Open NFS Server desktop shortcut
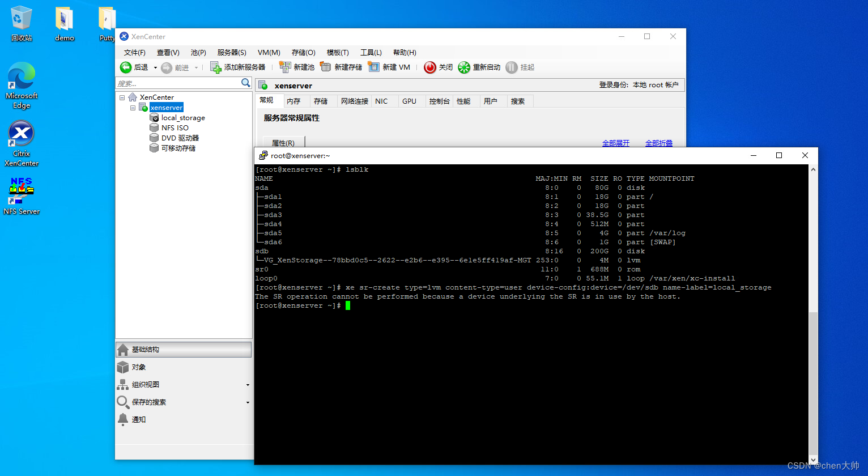Screen dimensions: 868x476 (22, 196)
